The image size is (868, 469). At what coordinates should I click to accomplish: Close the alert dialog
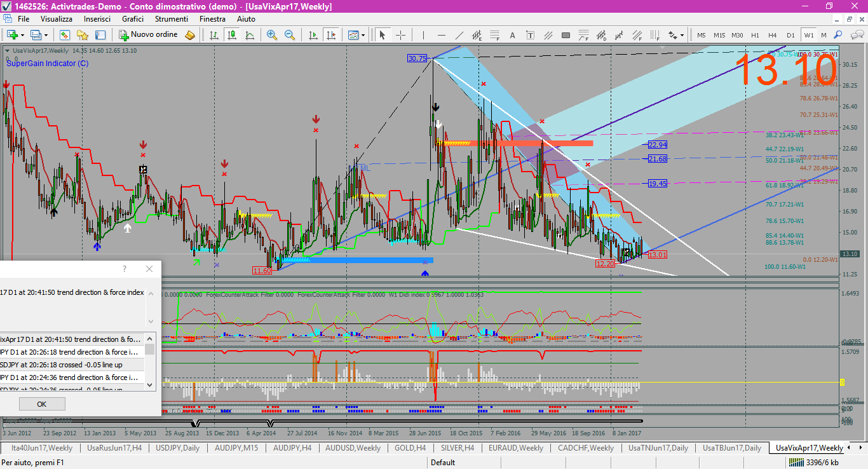click(x=149, y=269)
